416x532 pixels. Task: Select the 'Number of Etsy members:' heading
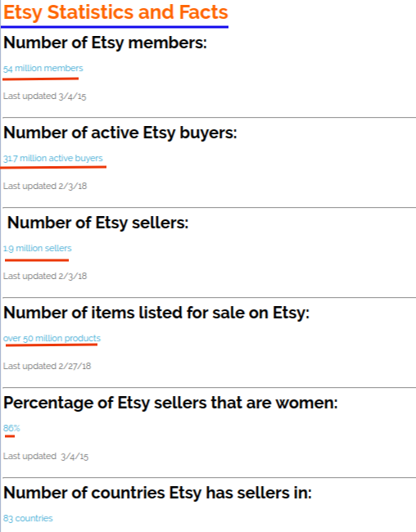105,43
